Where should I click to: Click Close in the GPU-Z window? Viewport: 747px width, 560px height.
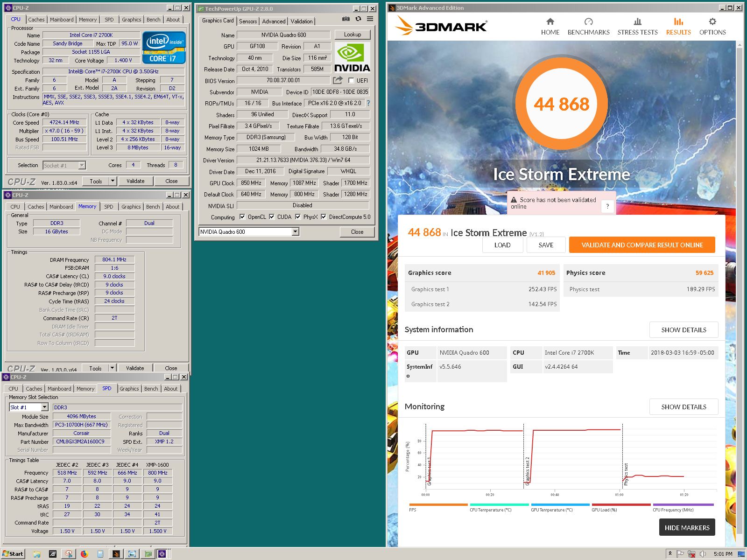[x=357, y=232]
